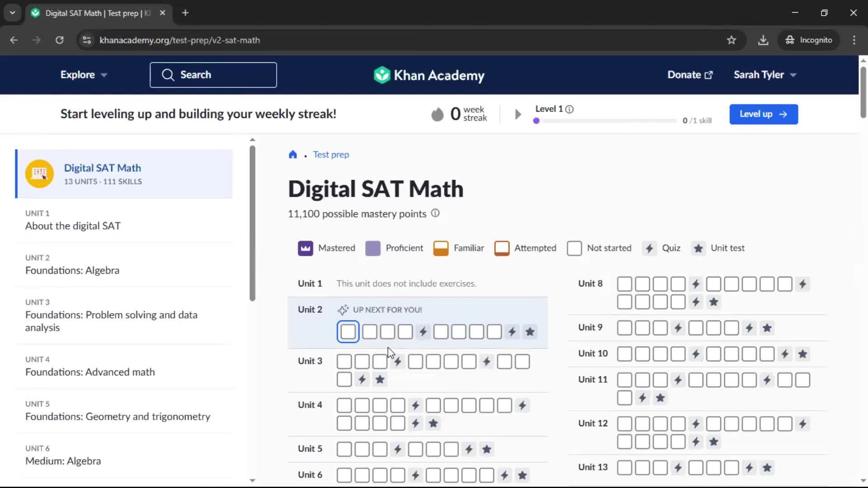This screenshot has height=488, width=868.
Task: Open Unit 2 unit test star
Action: pyautogui.click(x=530, y=332)
